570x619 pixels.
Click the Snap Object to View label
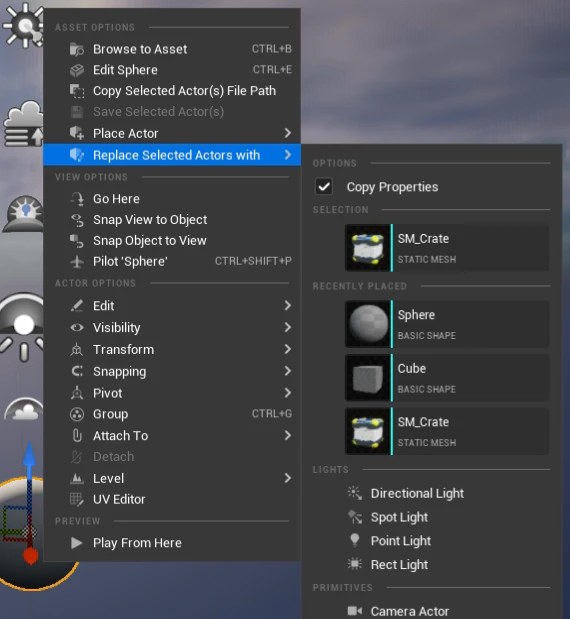pyautogui.click(x=150, y=241)
